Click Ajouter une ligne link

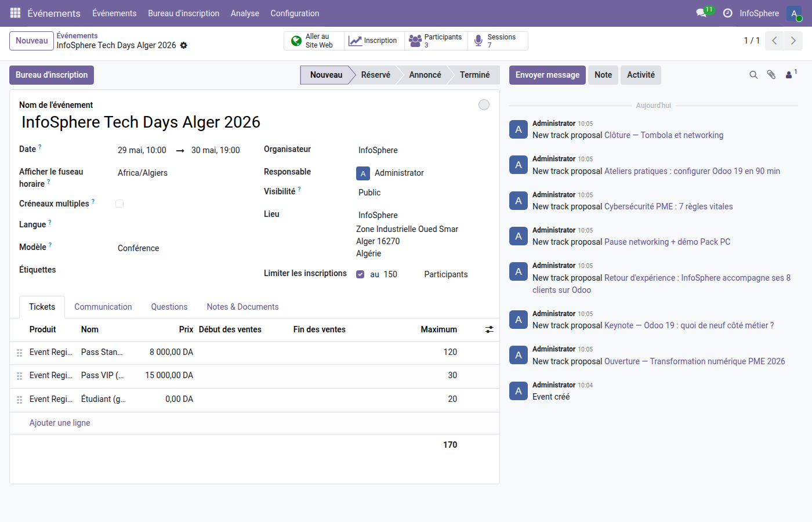pyautogui.click(x=60, y=423)
